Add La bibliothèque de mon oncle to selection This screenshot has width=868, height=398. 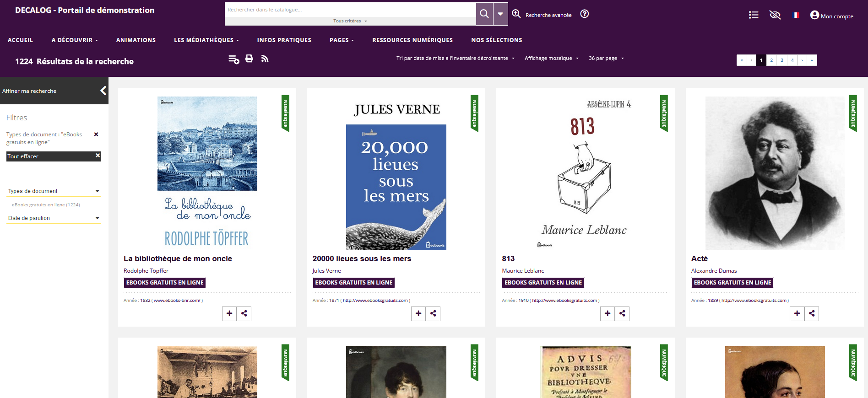229,313
